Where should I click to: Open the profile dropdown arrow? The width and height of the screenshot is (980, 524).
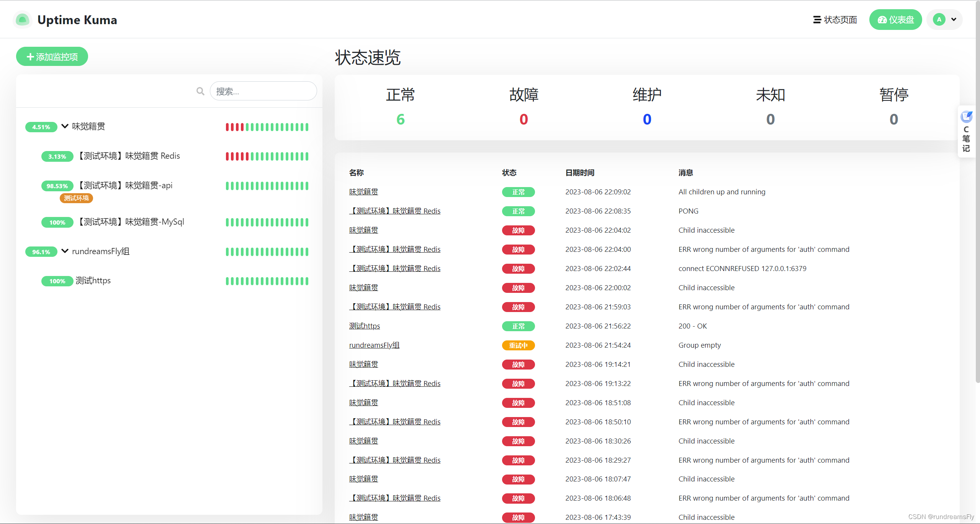pyautogui.click(x=954, y=20)
